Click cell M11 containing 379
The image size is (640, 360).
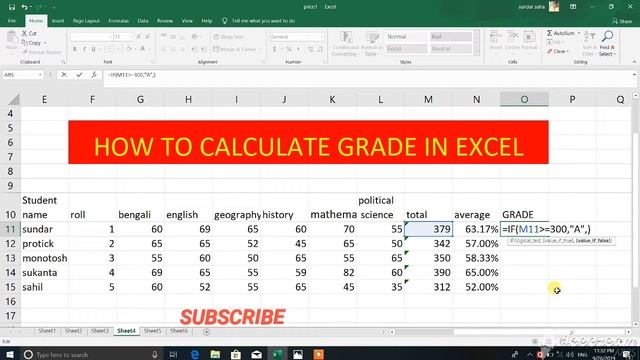[x=429, y=229]
